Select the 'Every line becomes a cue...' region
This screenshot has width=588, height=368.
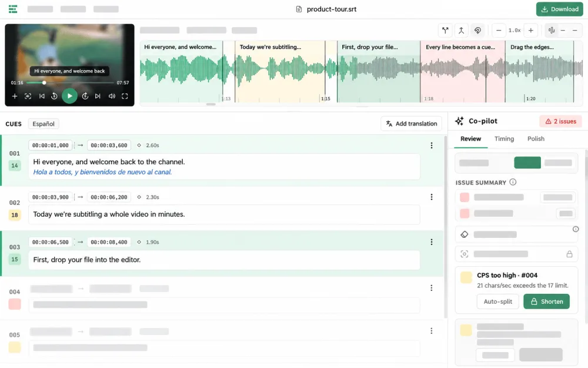pos(463,71)
